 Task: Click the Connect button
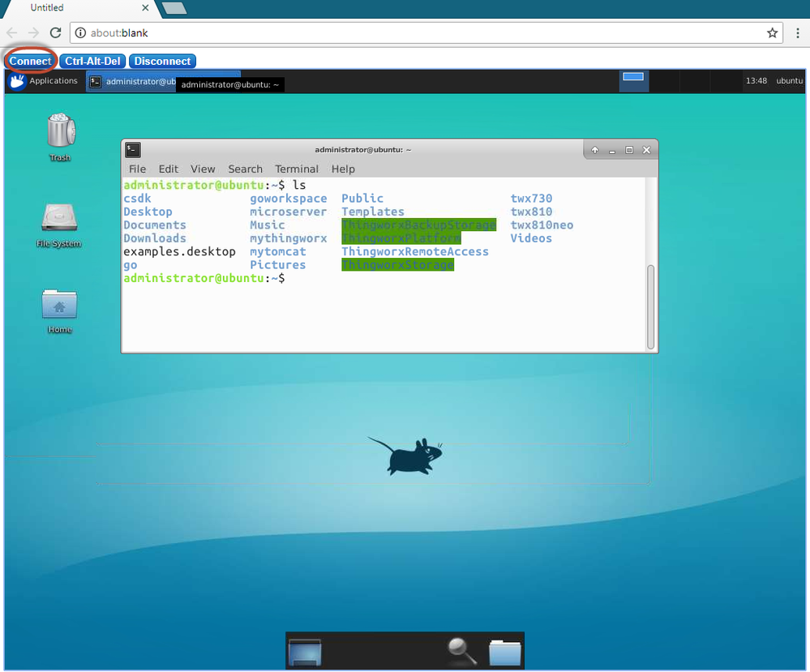(30, 62)
